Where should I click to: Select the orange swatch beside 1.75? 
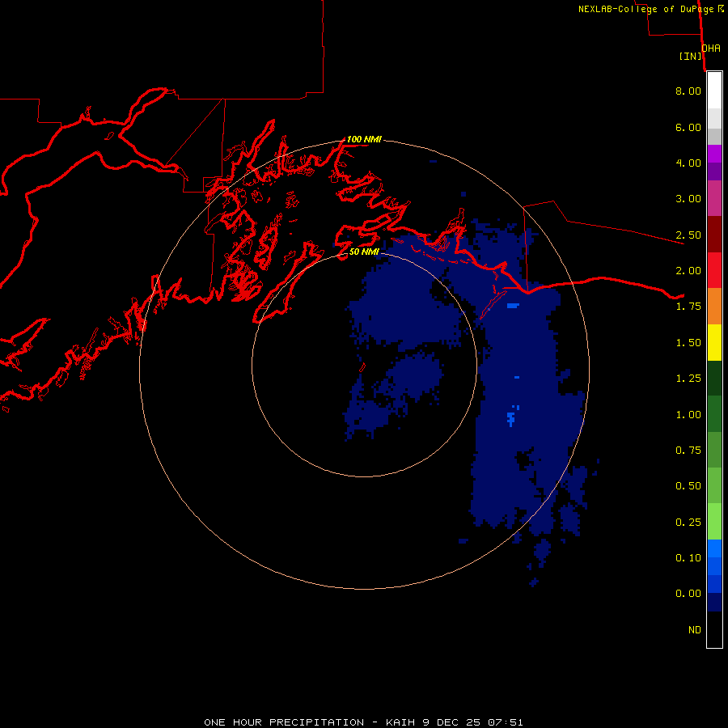714,307
